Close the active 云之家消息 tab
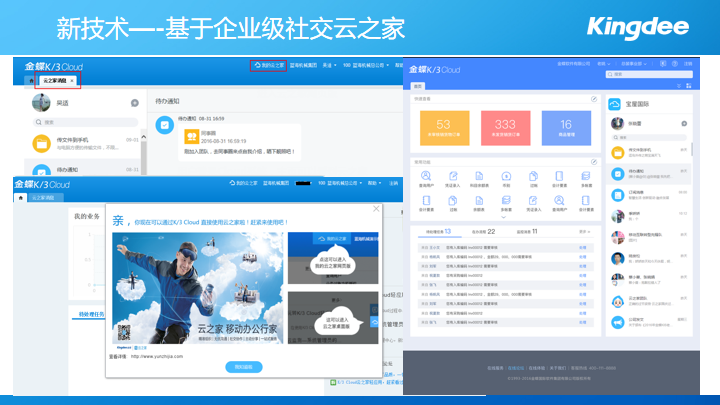 click(72, 81)
